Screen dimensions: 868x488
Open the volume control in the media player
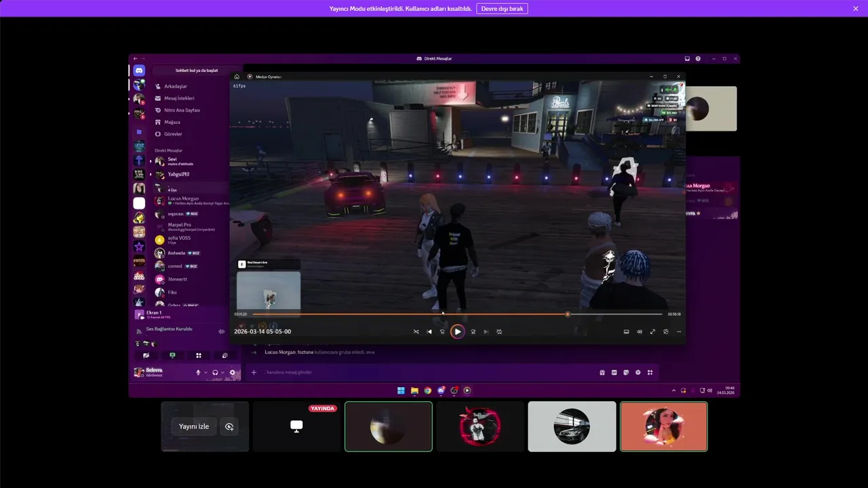(x=639, y=331)
